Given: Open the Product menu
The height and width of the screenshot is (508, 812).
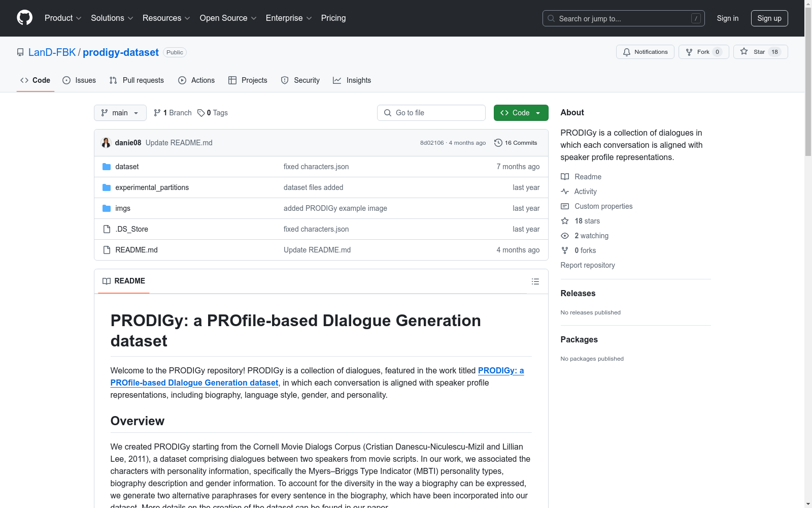Looking at the screenshot, I should point(63,18).
